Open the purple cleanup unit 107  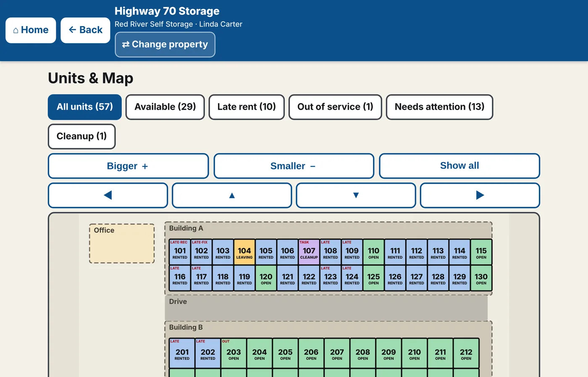tap(309, 252)
